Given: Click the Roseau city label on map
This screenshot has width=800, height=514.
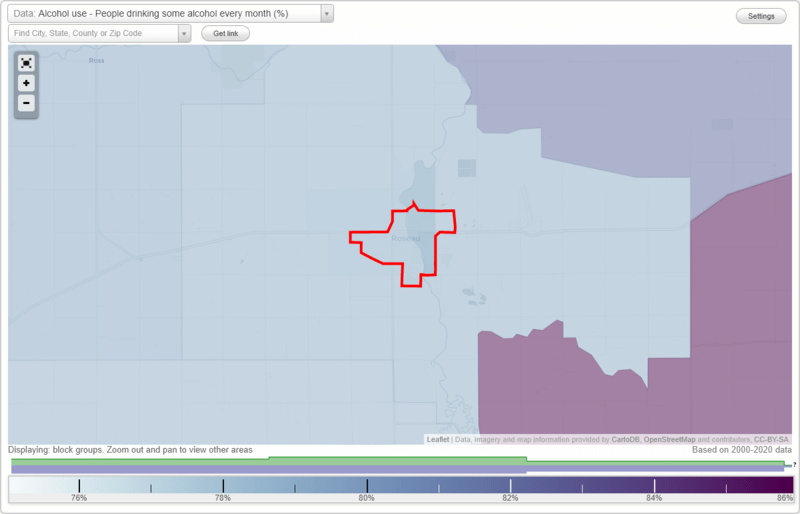Looking at the screenshot, I should click(406, 238).
